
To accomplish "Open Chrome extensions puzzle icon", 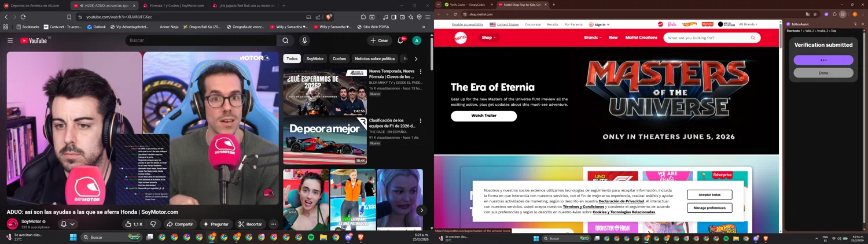I will [834, 14].
